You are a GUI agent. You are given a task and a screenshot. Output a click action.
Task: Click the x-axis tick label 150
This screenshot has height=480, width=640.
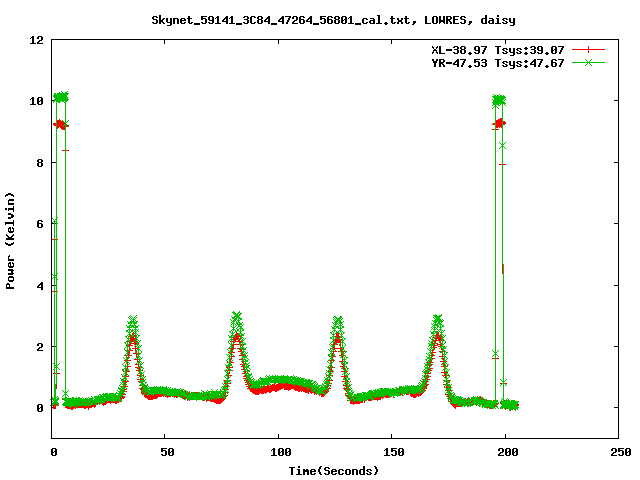click(x=394, y=452)
